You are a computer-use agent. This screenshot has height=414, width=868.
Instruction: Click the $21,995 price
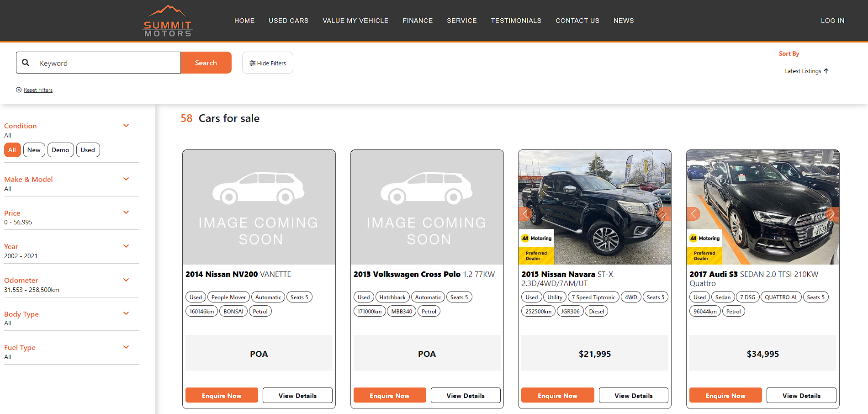pyautogui.click(x=595, y=354)
